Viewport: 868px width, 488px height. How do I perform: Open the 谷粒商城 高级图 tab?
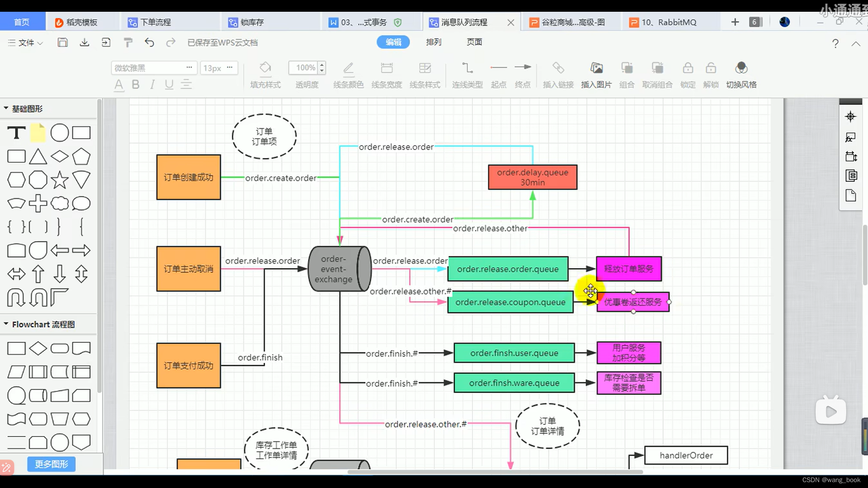click(x=572, y=22)
